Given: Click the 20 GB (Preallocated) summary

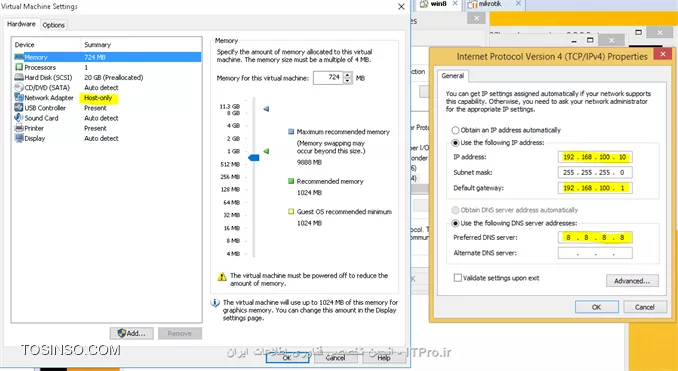Looking at the screenshot, I should tap(114, 77).
